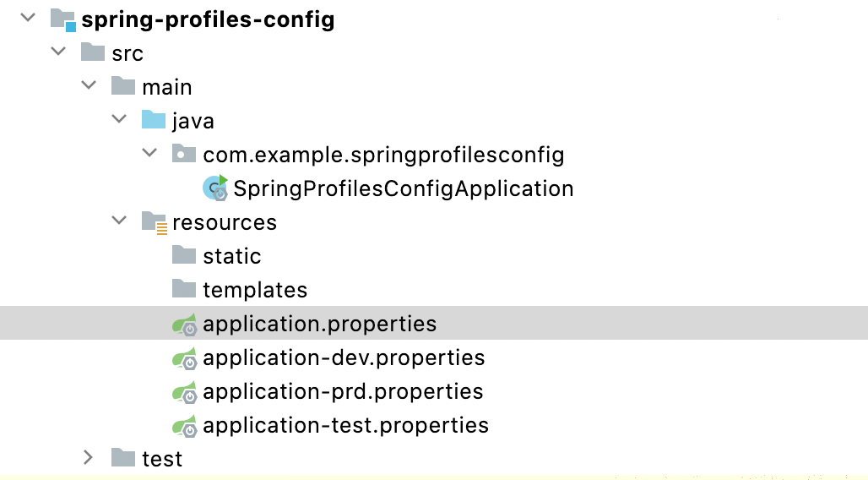The image size is (868, 480).
Task: Collapse the spring-profiles-config root node
Action: coord(28,18)
